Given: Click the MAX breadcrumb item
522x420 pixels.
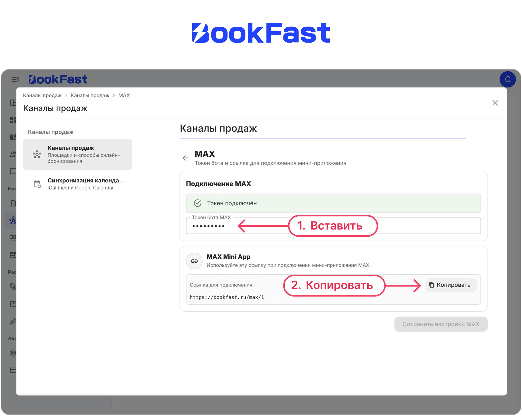Looking at the screenshot, I should (x=124, y=95).
